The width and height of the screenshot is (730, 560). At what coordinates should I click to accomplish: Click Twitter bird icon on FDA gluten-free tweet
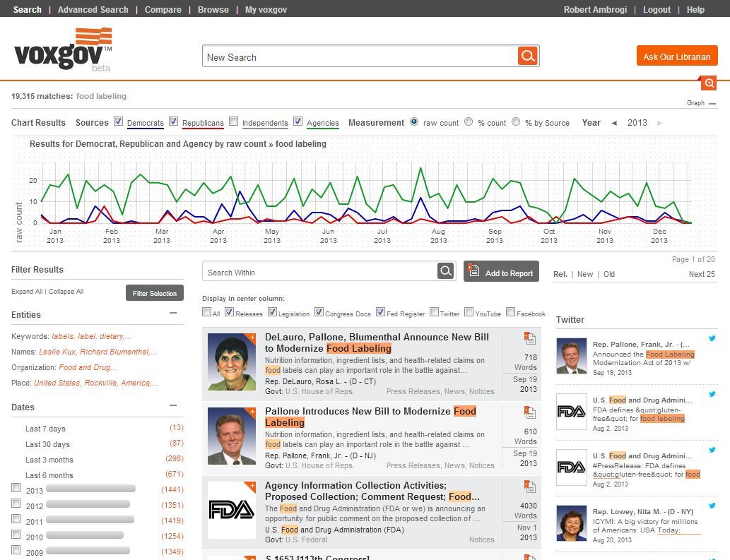712,395
